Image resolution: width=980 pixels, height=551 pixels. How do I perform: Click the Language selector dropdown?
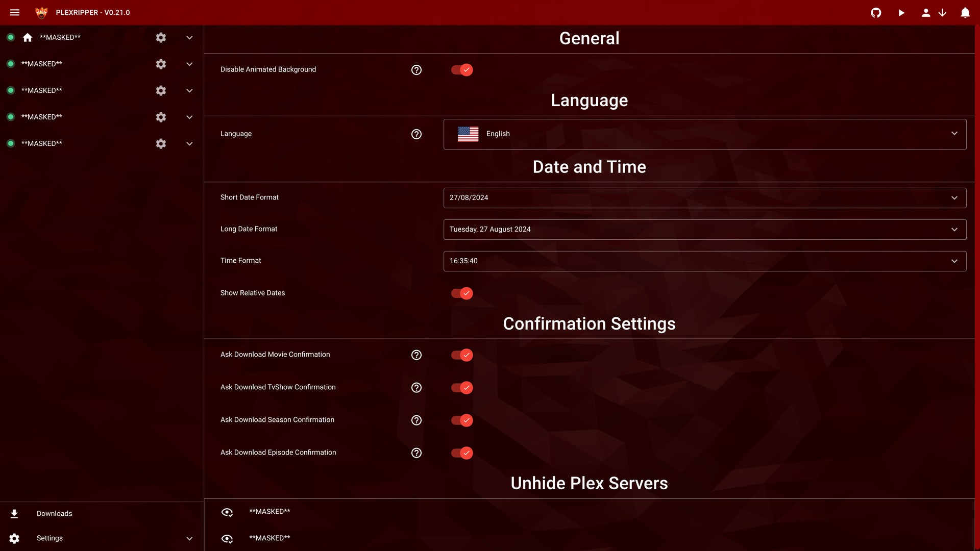[705, 133]
